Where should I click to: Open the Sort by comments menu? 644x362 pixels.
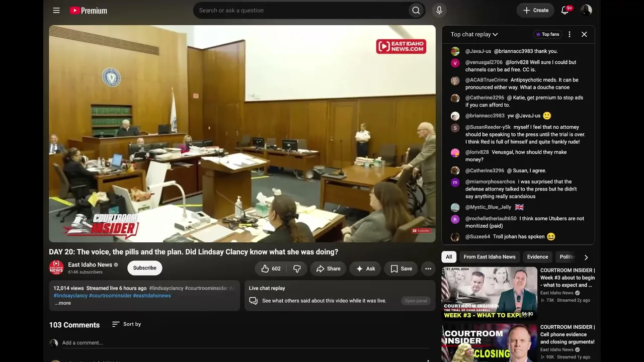[126, 324]
